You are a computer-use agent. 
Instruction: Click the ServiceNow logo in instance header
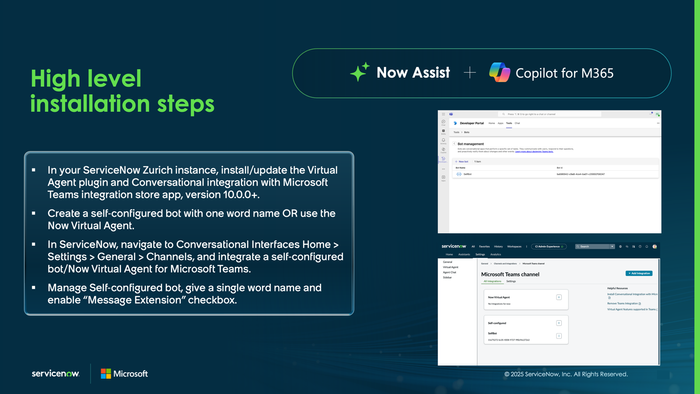pos(454,246)
